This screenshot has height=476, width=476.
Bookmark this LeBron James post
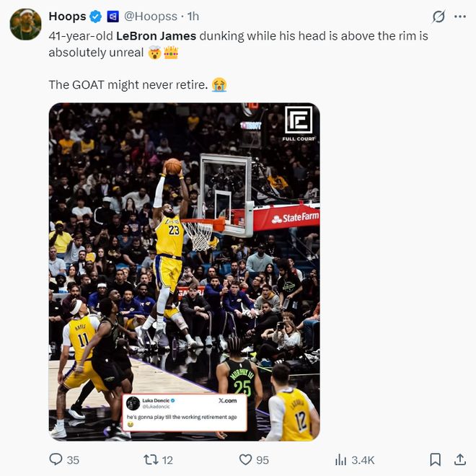click(436, 459)
